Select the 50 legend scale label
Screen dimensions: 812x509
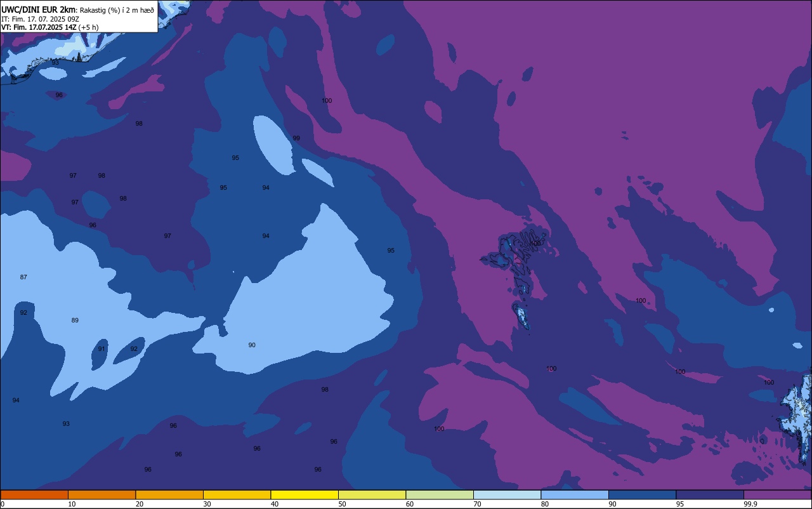click(343, 504)
